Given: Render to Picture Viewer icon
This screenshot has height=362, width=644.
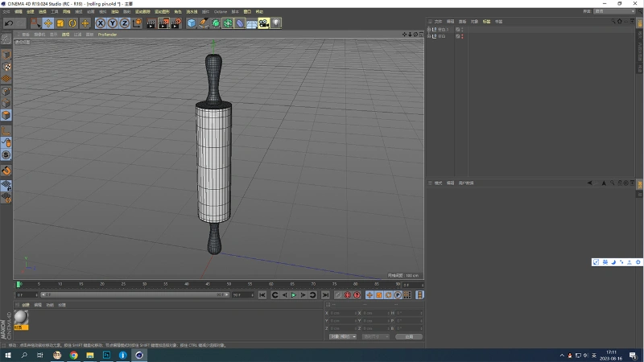Looking at the screenshot, I should coord(163,23).
